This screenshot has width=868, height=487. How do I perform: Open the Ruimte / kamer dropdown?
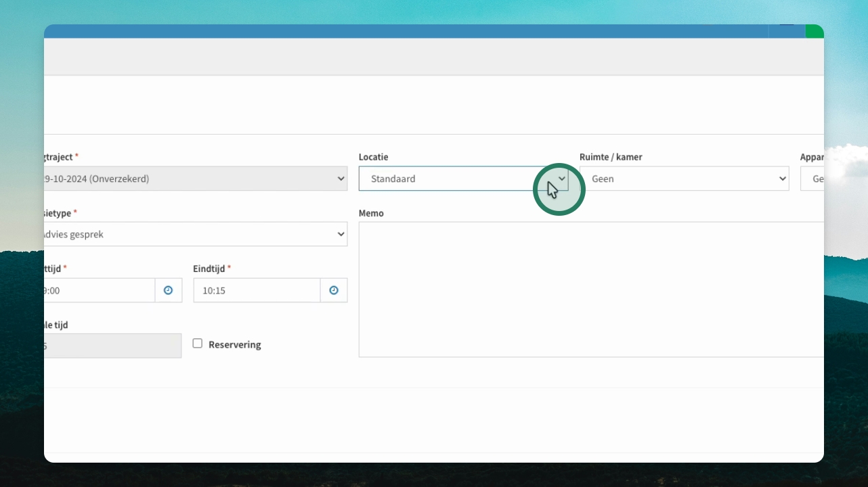coord(684,179)
